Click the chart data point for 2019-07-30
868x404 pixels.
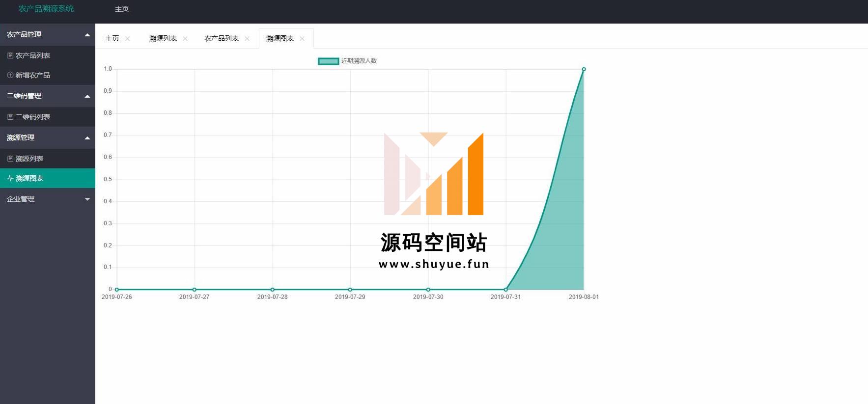(428, 290)
